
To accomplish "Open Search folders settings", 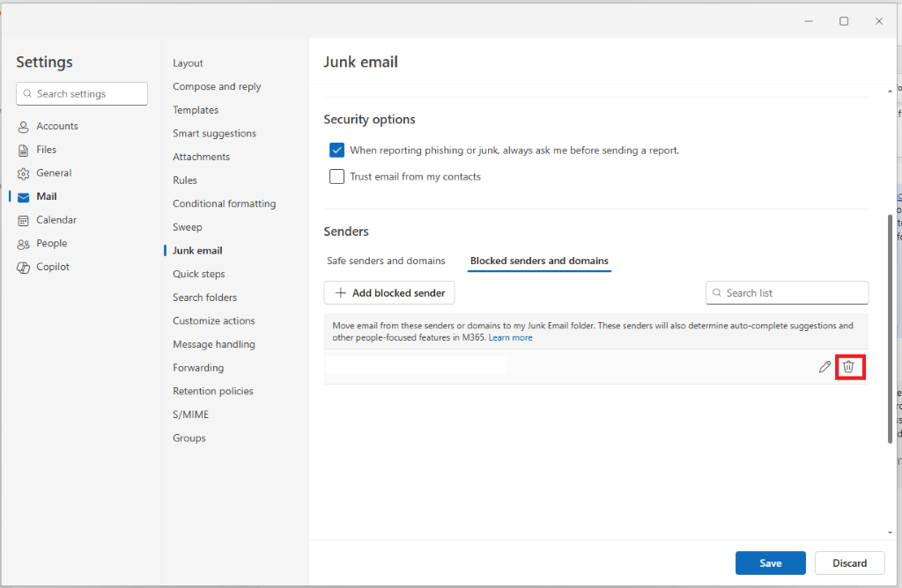I will (x=204, y=298).
